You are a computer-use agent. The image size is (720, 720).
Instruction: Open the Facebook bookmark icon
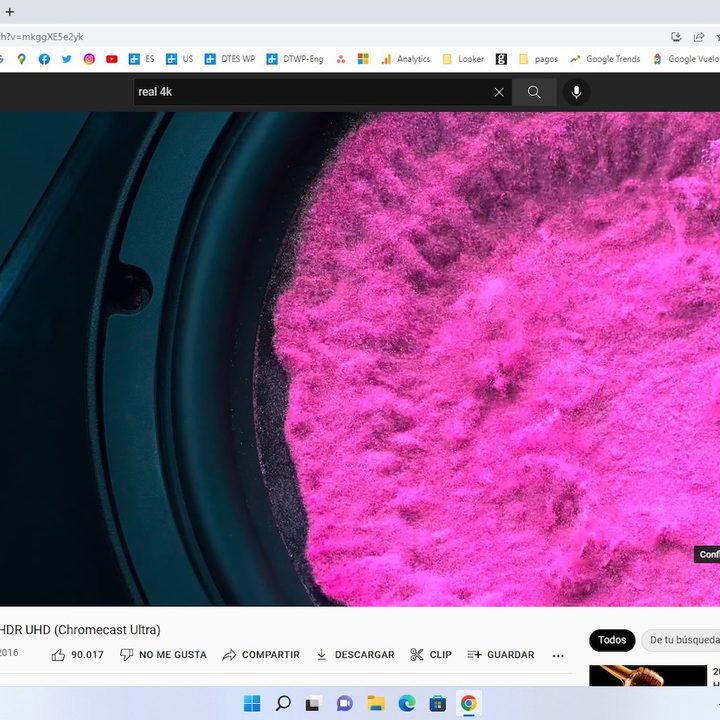(44, 59)
